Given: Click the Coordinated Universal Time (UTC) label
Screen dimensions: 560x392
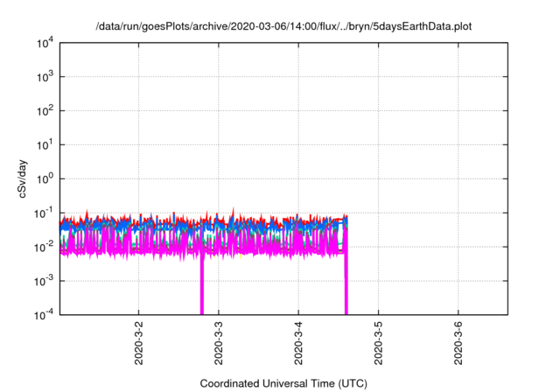Looking at the screenshot, I should [x=283, y=383].
